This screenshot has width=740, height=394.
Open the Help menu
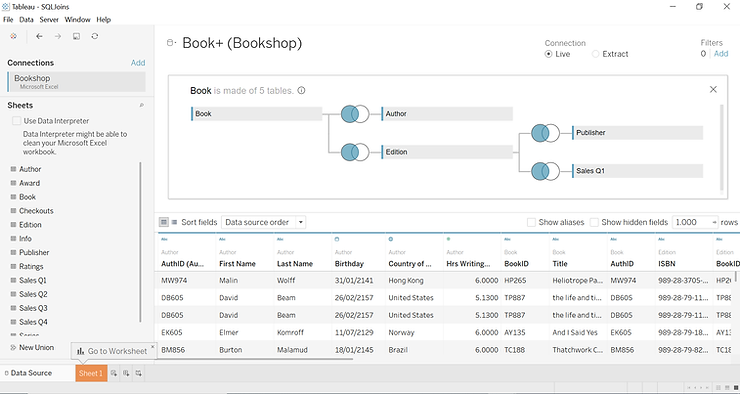[104, 20]
